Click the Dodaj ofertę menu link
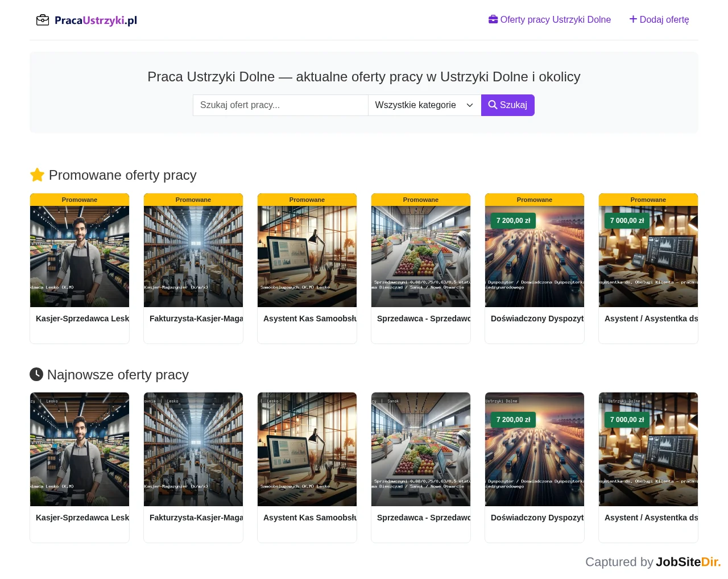The width and height of the screenshot is (728, 579). click(659, 19)
